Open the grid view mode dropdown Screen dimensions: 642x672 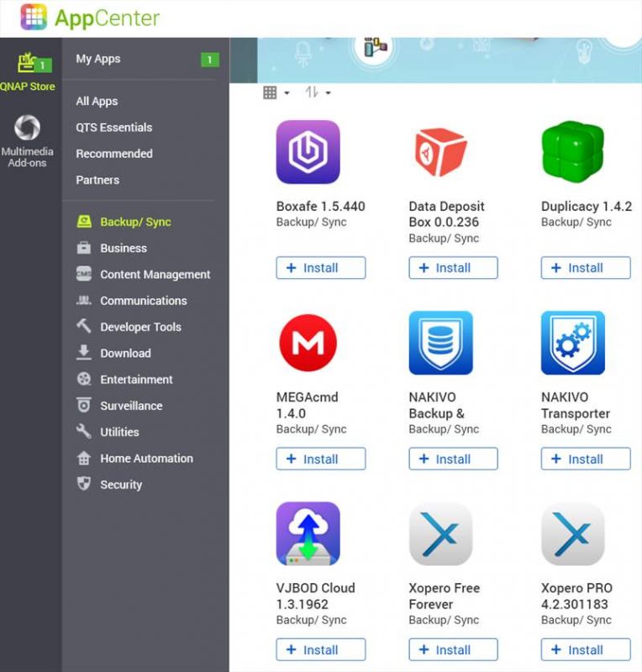[276, 92]
